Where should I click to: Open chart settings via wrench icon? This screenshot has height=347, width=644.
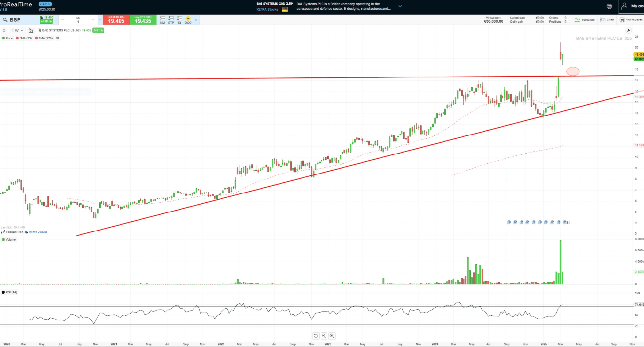coord(628,30)
